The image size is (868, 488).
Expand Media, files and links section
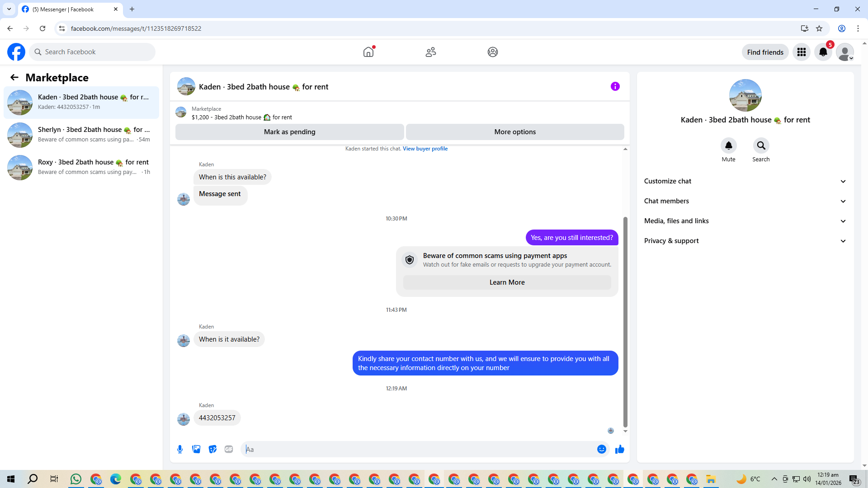745,221
